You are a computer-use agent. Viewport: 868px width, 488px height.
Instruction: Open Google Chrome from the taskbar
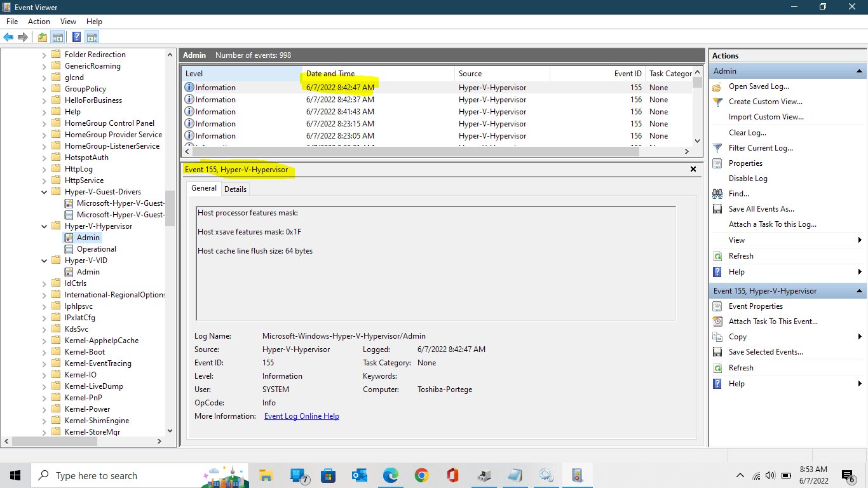pyautogui.click(x=421, y=475)
